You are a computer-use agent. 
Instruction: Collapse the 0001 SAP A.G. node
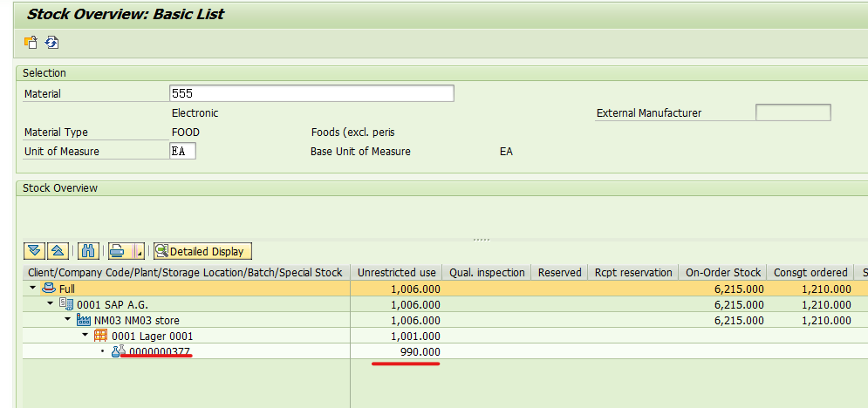coord(51,304)
